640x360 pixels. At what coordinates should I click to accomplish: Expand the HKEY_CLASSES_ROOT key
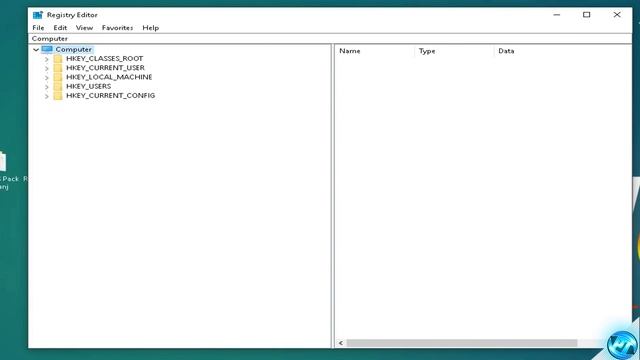(x=47, y=59)
